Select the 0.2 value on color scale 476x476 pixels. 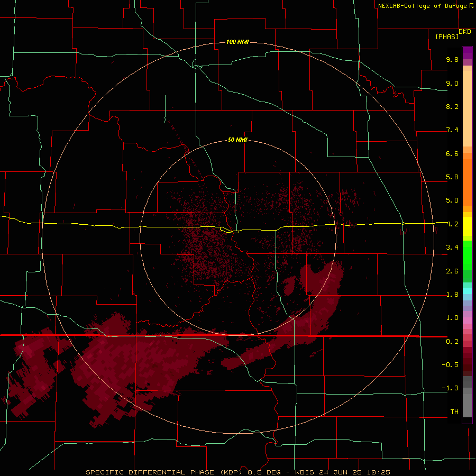pos(452,342)
